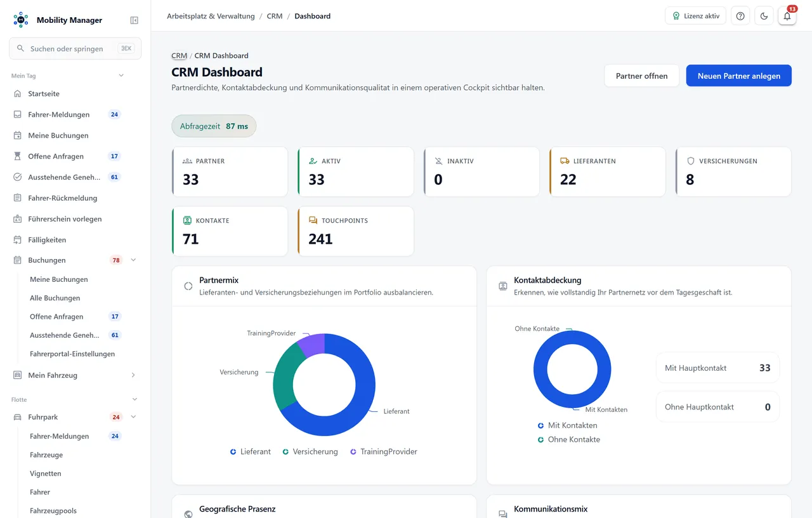The image size is (812, 518).
Task: Collapse the Mein Tag section chevron
Action: click(121, 76)
